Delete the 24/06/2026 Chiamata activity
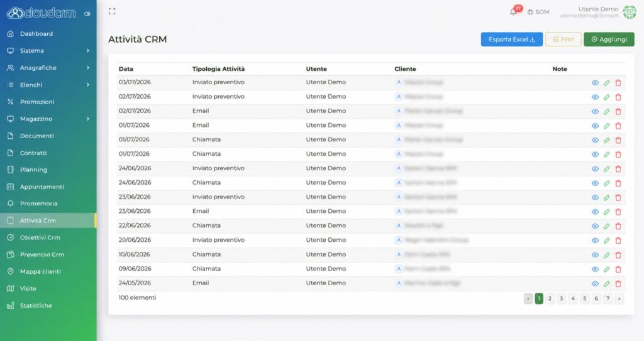644x341 pixels. 618,183
